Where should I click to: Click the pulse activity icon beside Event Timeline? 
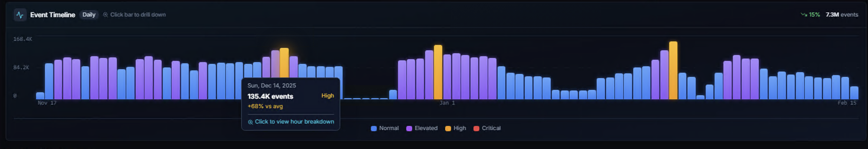(20, 15)
